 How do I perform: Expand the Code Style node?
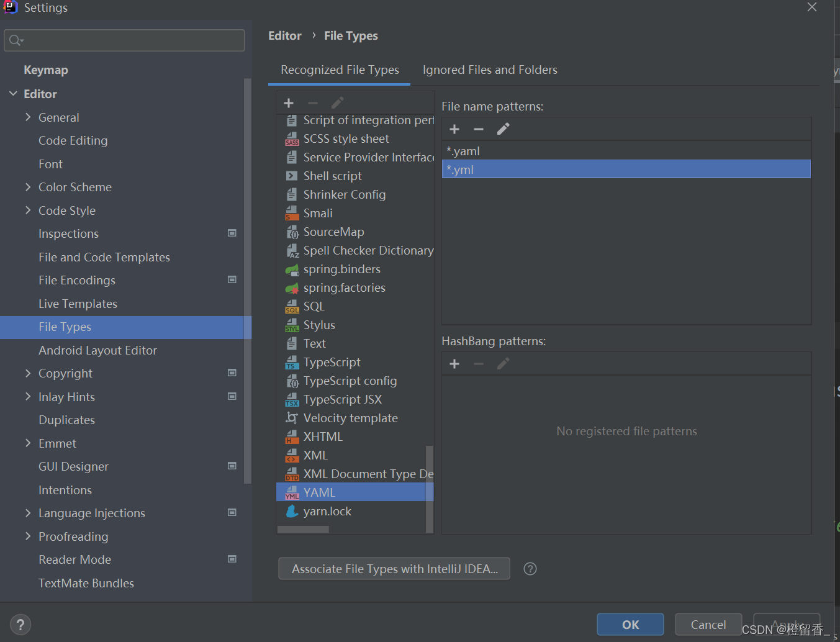tap(28, 210)
